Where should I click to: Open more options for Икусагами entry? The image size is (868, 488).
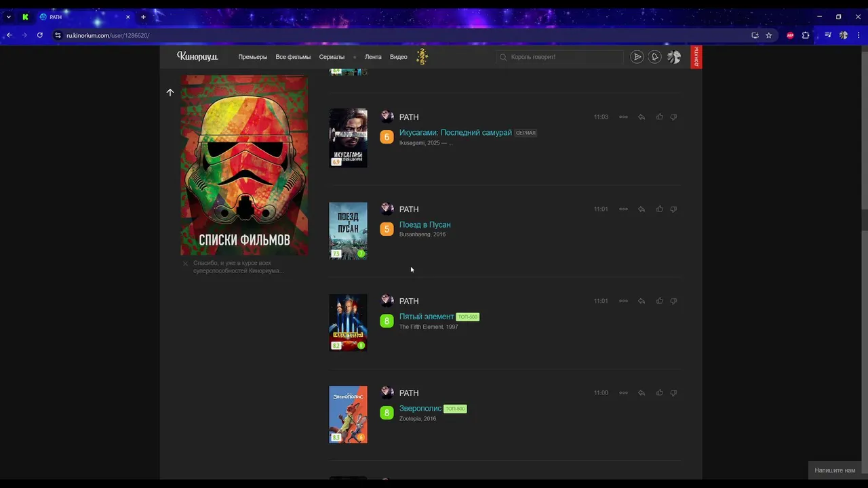pos(623,117)
